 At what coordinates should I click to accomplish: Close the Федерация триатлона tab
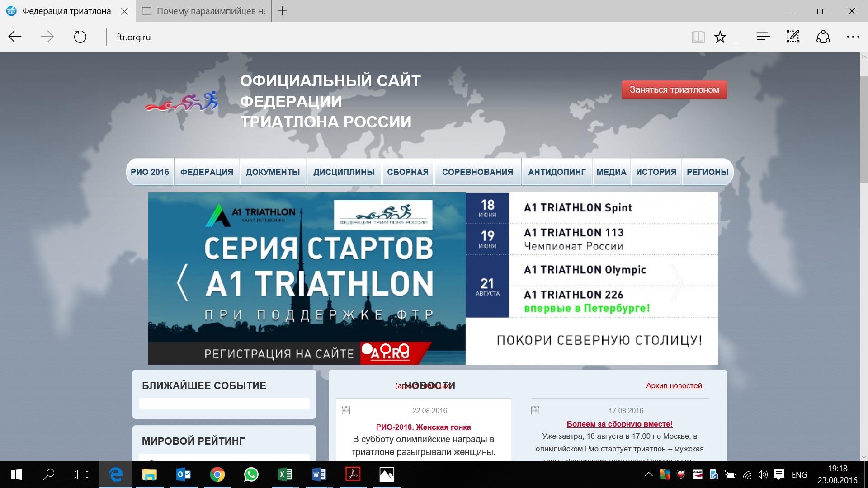click(125, 11)
